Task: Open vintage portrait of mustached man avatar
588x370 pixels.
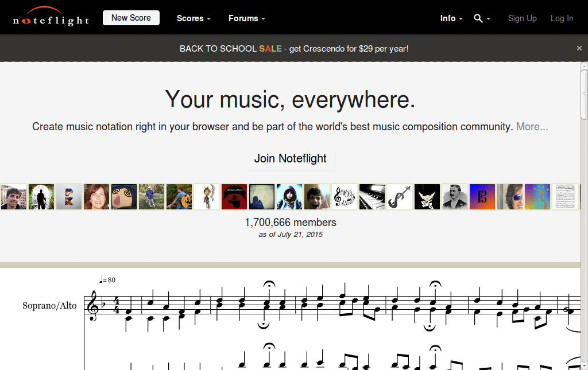Action: 455,197
